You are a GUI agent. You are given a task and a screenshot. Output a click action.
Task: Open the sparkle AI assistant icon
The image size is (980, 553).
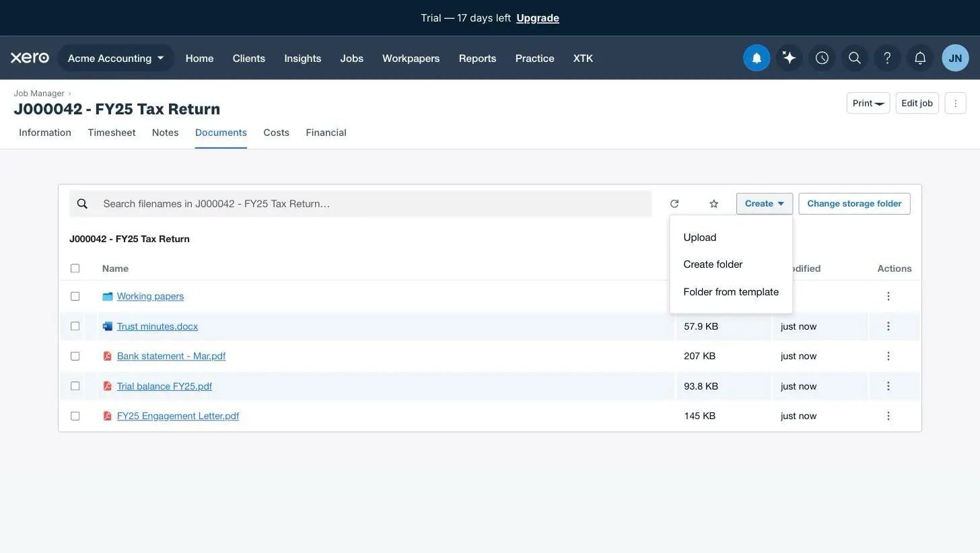tap(790, 58)
